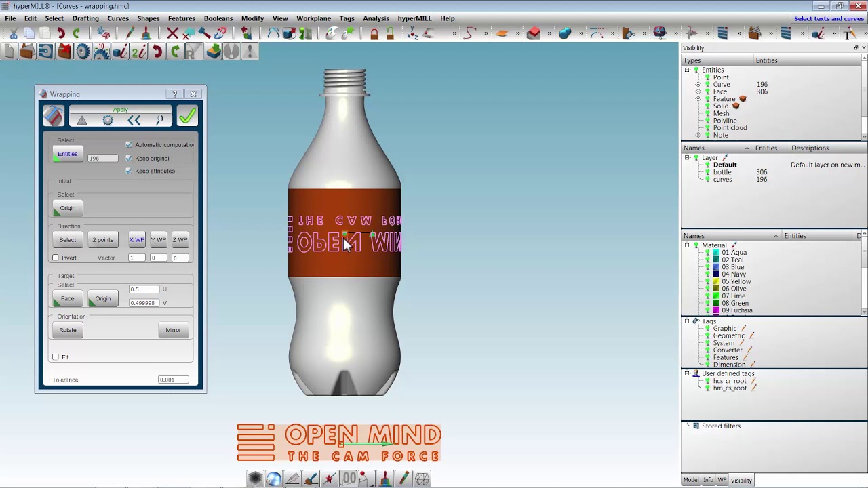The image size is (868, 488).
Task: Click the green check confirm button in Wrapping
Action: click(x=187, y=117)
